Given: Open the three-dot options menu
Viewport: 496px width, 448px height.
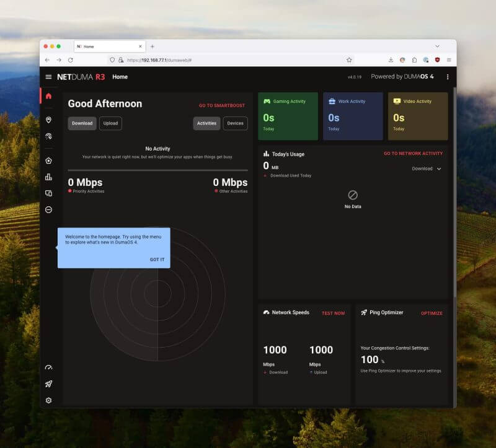Looking at the screenshot, I should pyautogui.click(x=447, y=77).
